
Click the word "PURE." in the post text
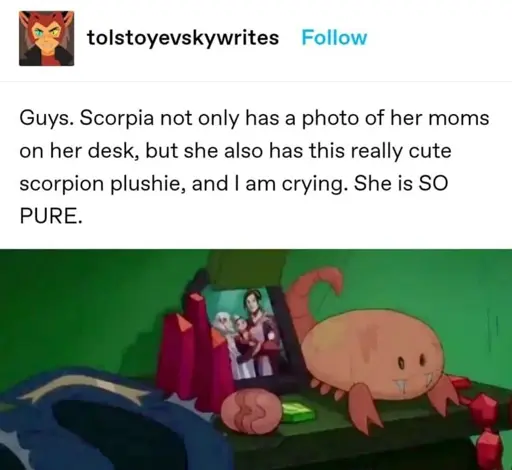click(x=50, y=216)
